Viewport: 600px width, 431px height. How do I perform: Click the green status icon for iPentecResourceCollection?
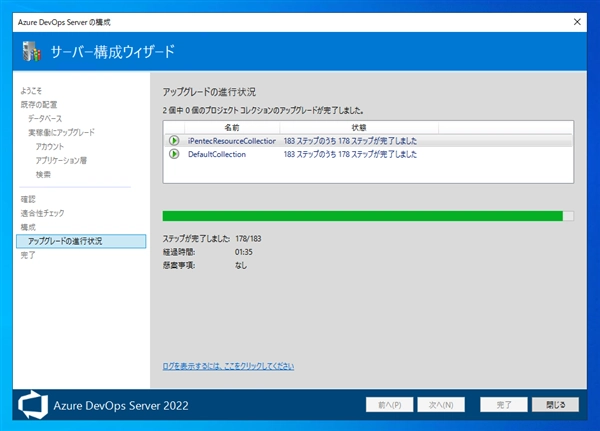click(x=174, y=141)
